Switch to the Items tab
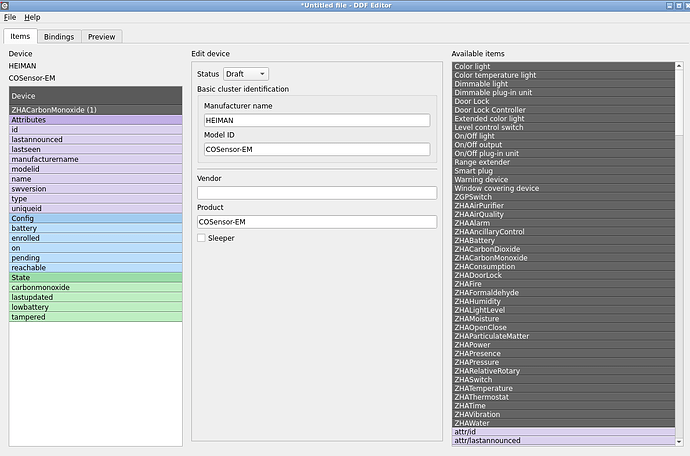The width and height of the screenshot is (690, 456). point(20,37)
